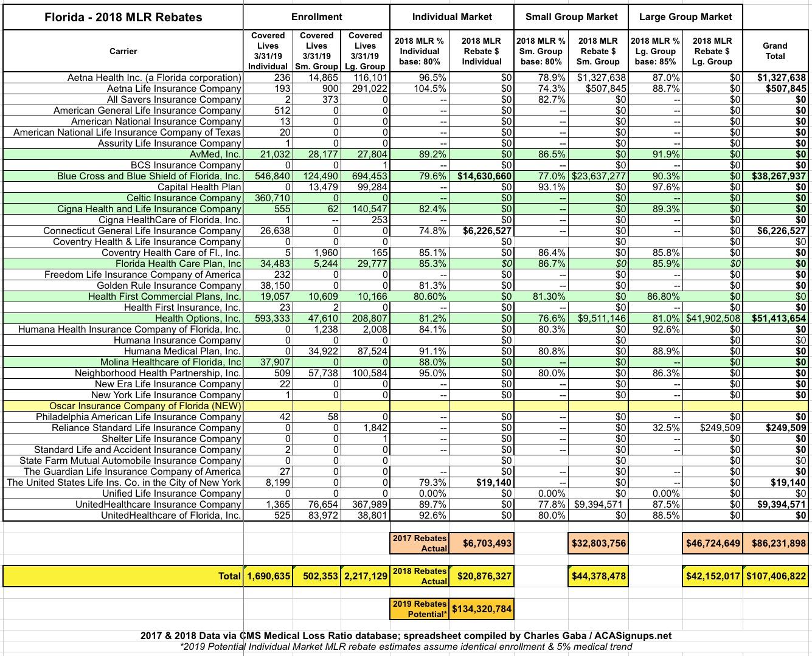Select the "Enrollment" header cell
Screen dimensions: 812x656
[x=316, y=17]
